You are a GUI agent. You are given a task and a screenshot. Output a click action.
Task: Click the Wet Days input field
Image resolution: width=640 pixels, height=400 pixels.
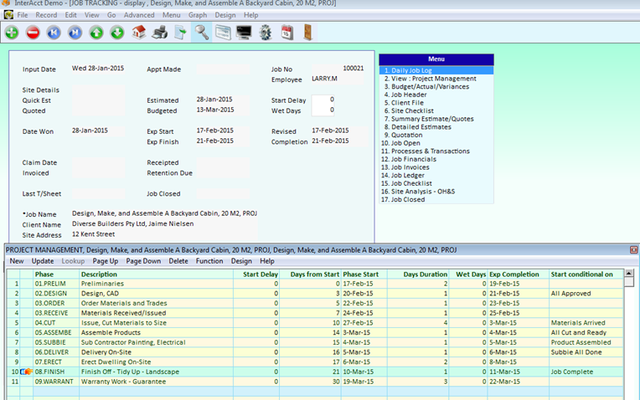[x=323, y=110]
